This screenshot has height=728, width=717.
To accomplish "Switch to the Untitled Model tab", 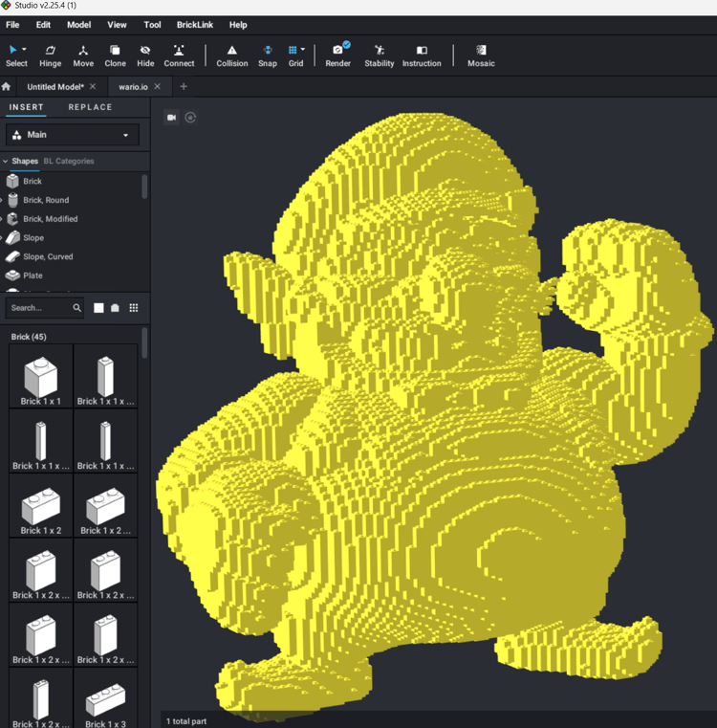I will [x=55, y=87].
